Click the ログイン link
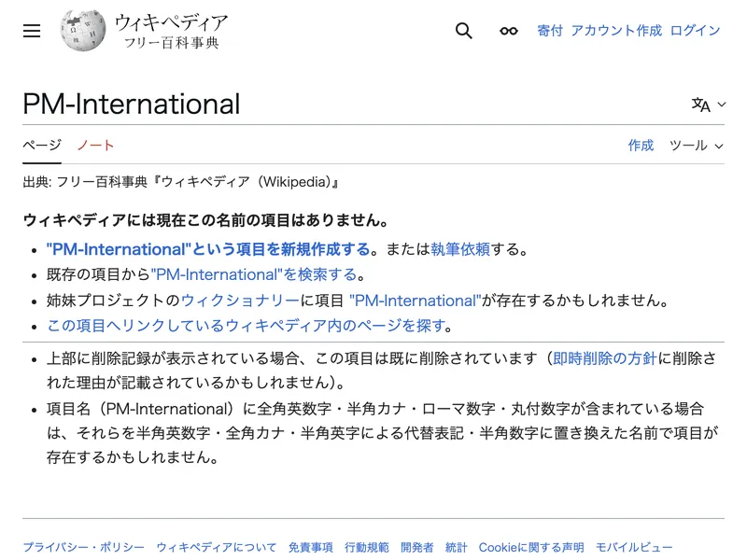Screen dimensions: 747x560 pyautogui.click(x=695, y=31)
